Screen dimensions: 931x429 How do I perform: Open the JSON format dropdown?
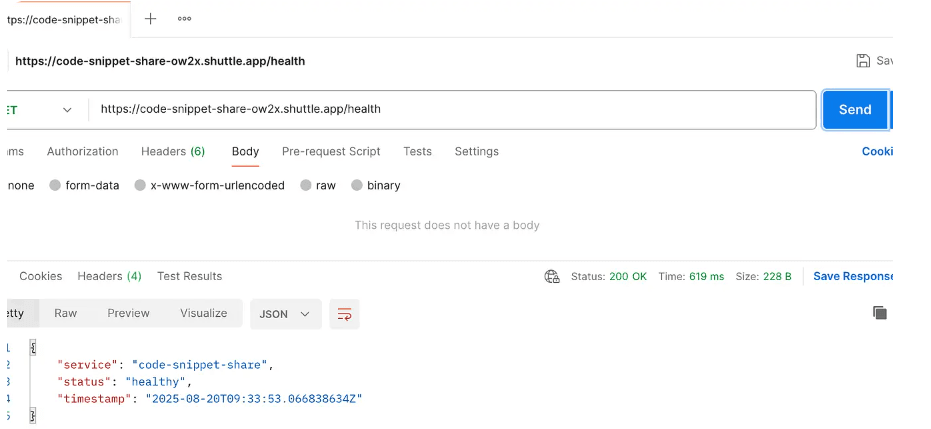pyautogui.click(x=286, y=314)
